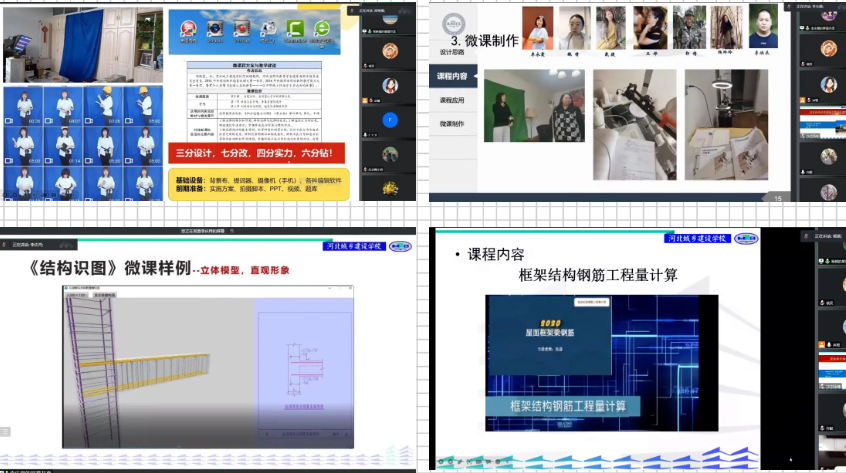
Task: Open the Internet Explorer "e" icon
Action: (322, 28)
